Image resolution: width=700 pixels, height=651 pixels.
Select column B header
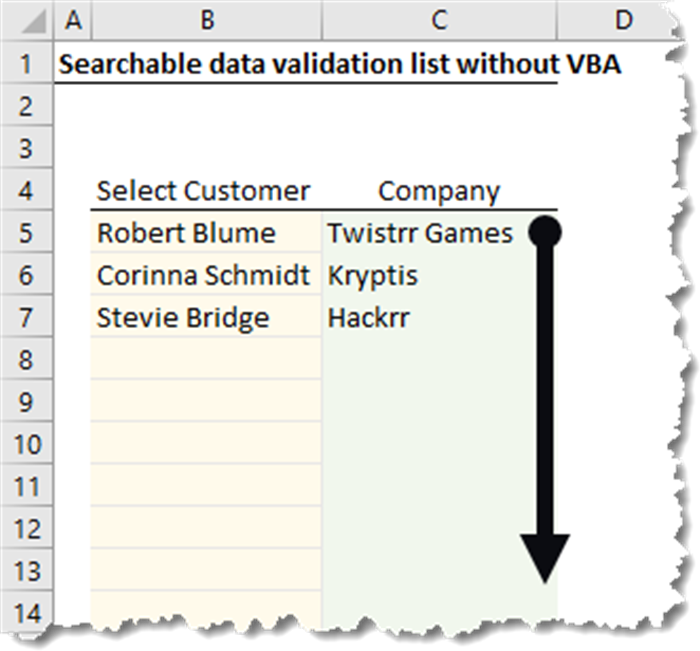pyautogui.click(x=206, y=18)
